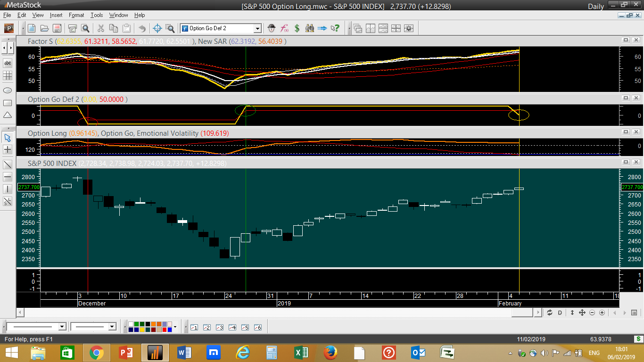The image size is (644, 362).
Task: Click chart layout button number 3
Action: pos(219,327)
